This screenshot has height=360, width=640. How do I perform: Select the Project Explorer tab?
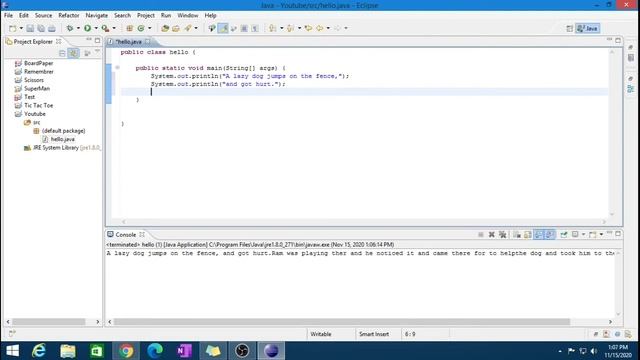33,42
